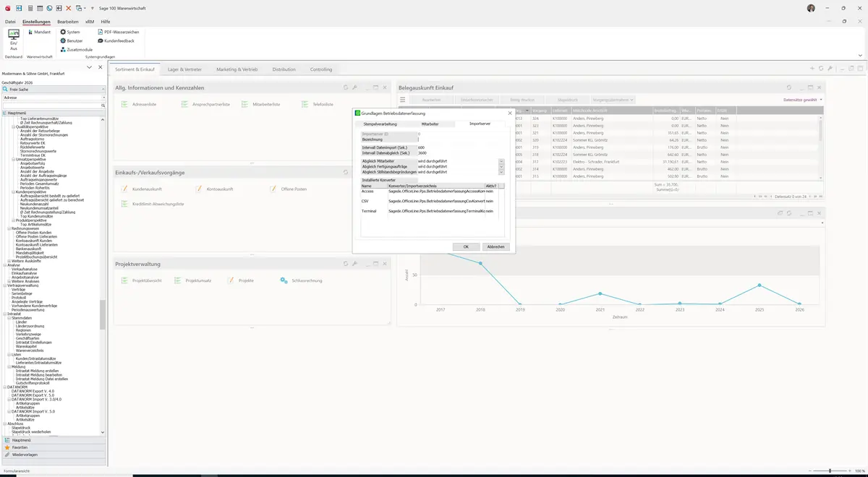Open the Offene Posten tile
The image size is (868, 477).
coord(289,189)
